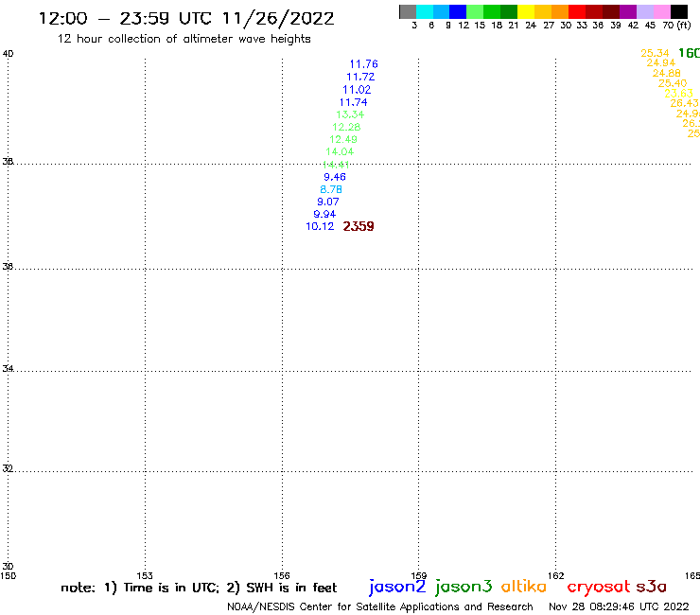Click the '42' label under the legend
The width and height of the screenshot is (700, 615).
[633, 26]
